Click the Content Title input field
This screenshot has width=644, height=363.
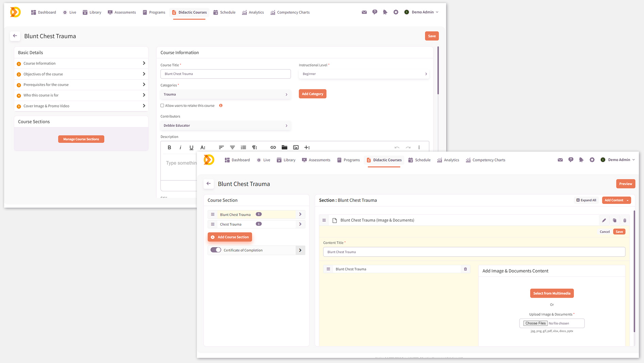pos(474,252)
